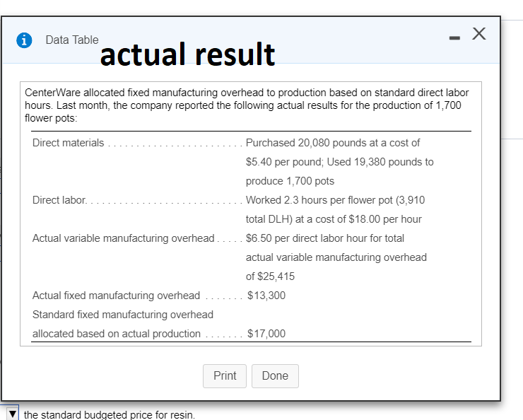Click the Done button
This screenshot has width=523, height=420.
(275, 376)
